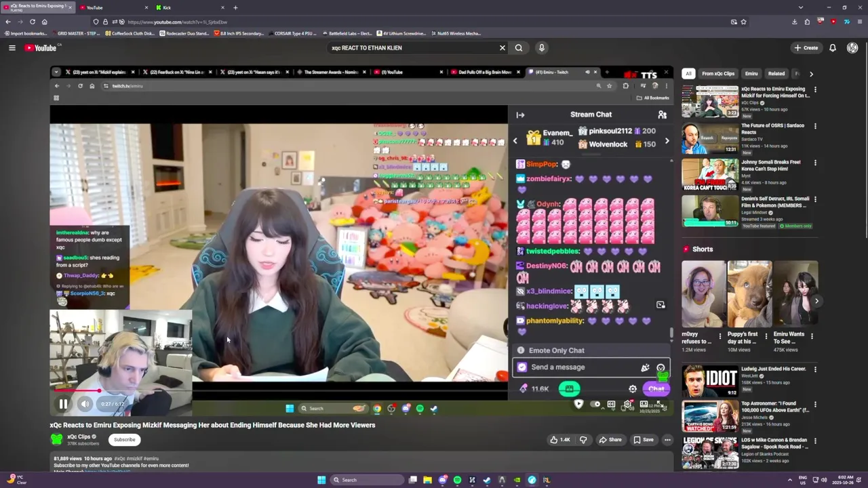Open the Windows Start menu on taskbar
The width and height of the screenshot is (868, 488).
click(x=321, y=480)
